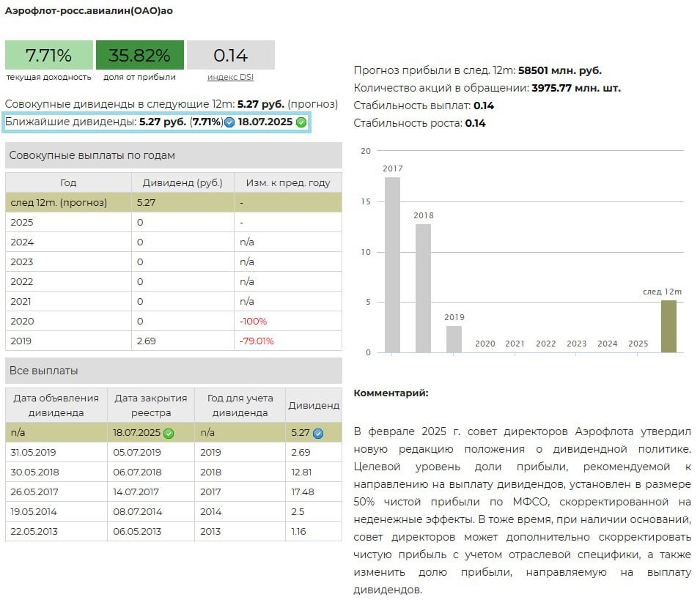Click the Изм. к пред. году column header
This screenshot has height=608, width=700.
click(x=287, y=182)
